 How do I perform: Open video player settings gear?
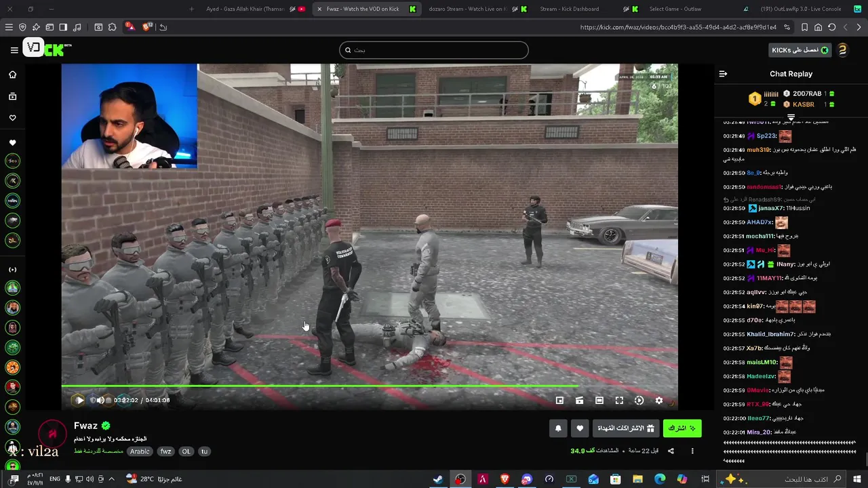tap(659, 401)
